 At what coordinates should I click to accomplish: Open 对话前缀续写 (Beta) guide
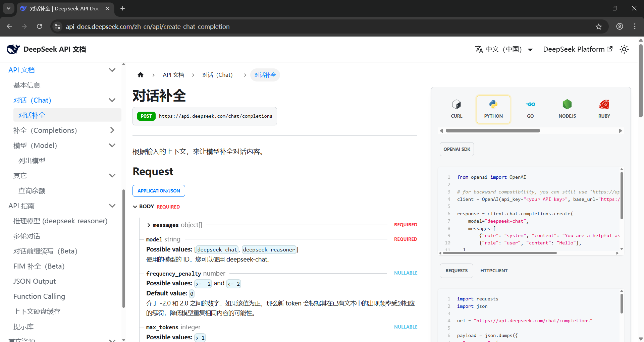pyautogui.click(x=45, y=251)
